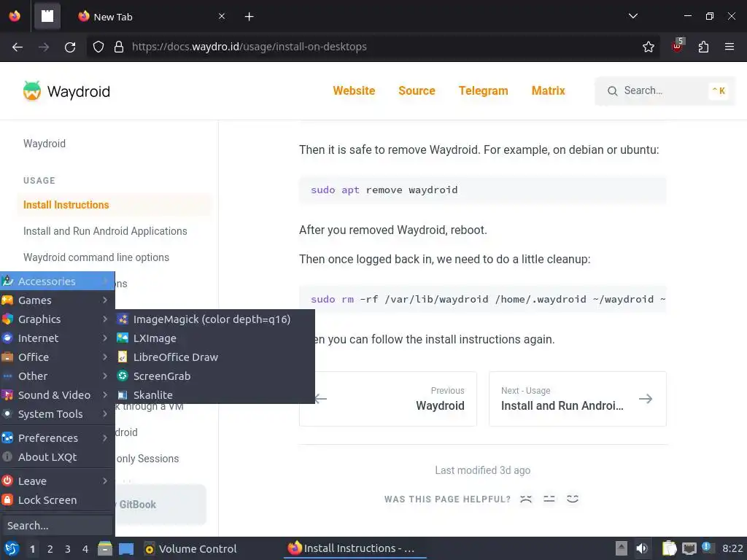This screenshot has height=560, width=747.
Task: Click the file manager icon in taskbar
Action: pos(105,548)
